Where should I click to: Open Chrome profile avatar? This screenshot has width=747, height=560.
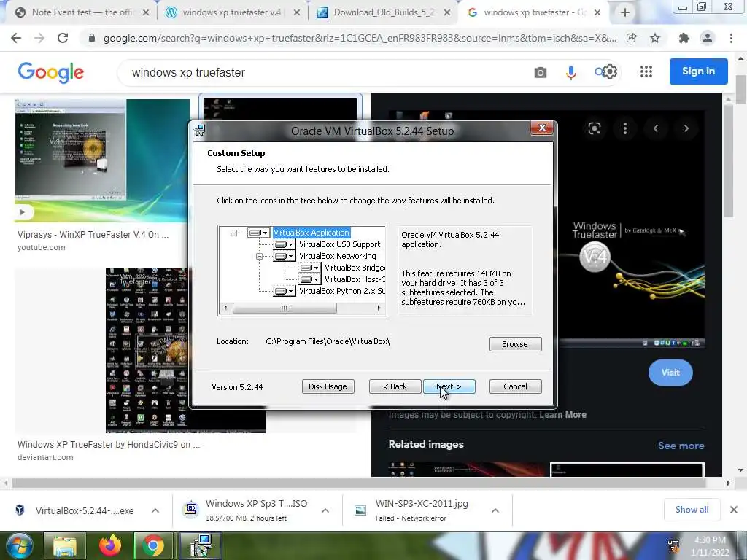708,38
